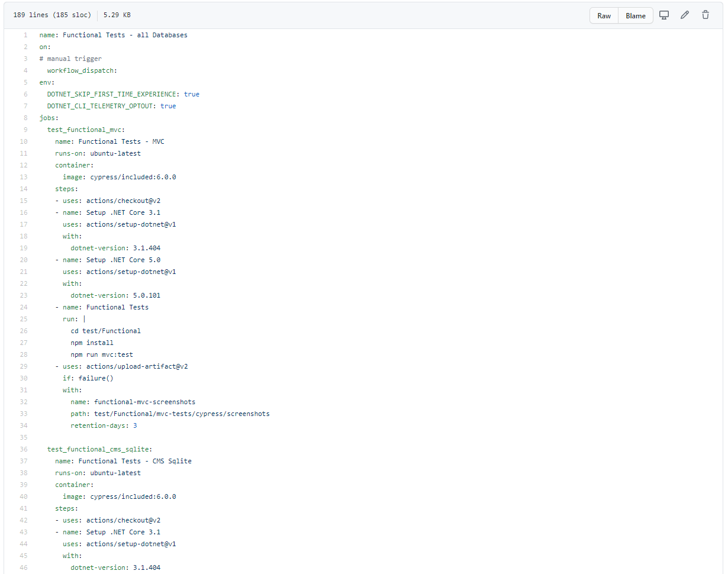Image resolution: width=728 pixels, height=574 pixels.
Task: Click the 'env:' line
Action: pos(47,82)
